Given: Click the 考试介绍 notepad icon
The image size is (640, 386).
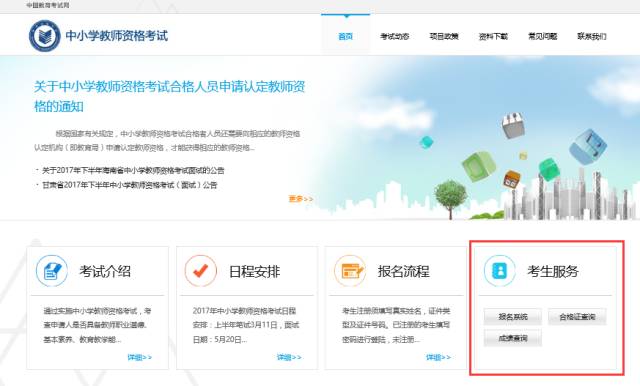Looking at the screenshot, I should pos(52,271).
